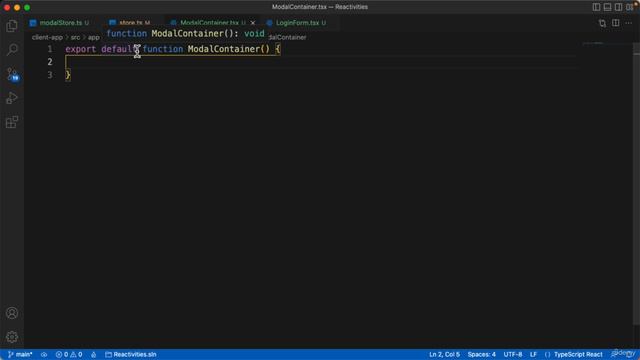Open Customize Layout icon in title bar

coord(630,7)
